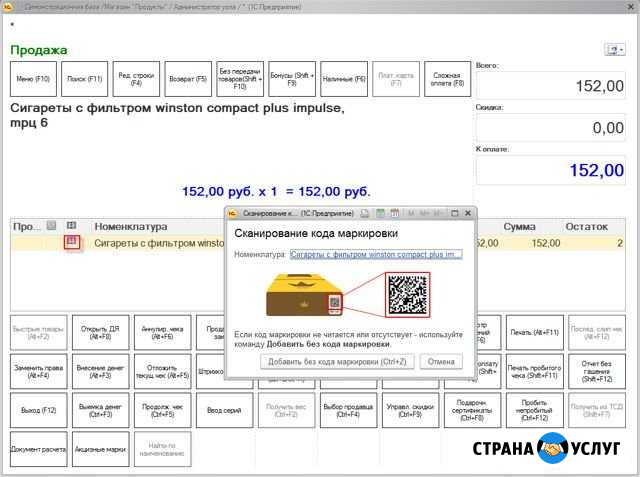Click Плат. карта (F7) button

pyautogui.click(x=396, y=79)
